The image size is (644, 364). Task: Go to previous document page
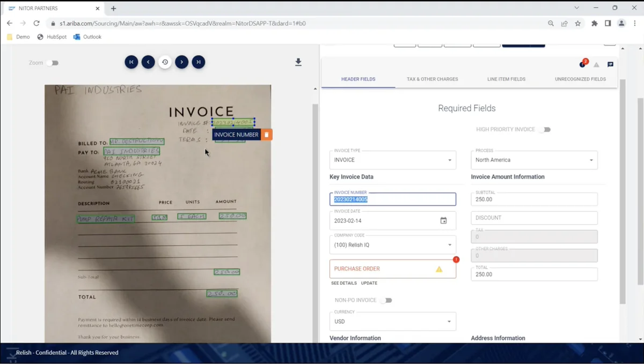point(148,62)
